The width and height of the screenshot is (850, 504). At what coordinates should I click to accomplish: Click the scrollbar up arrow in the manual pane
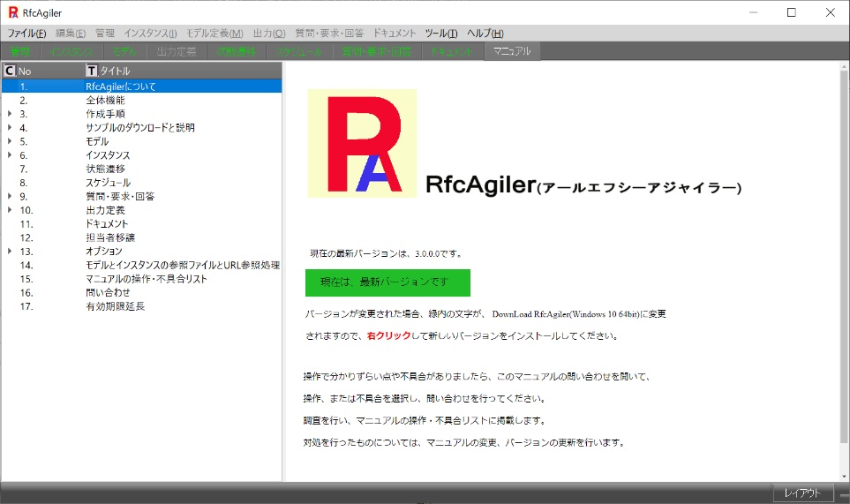click(x=844, y=66)
